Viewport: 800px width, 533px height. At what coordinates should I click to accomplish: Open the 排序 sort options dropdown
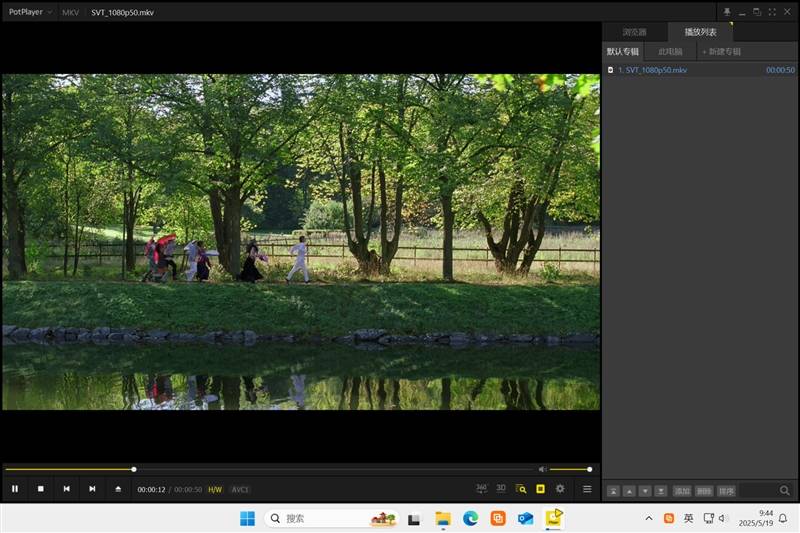[x=727, y=491]
